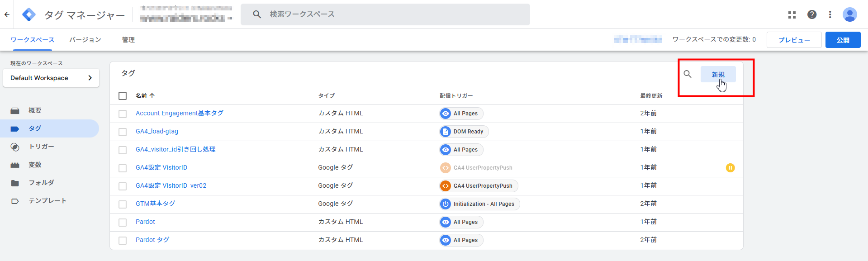This screenshot has width=868, height=261.
Task: Expand the Default Workspace selector
Action: [x=51, y=78]
